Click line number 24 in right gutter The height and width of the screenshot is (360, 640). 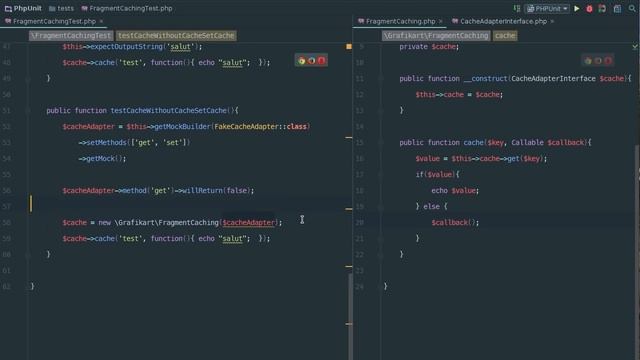coord(360,287)
